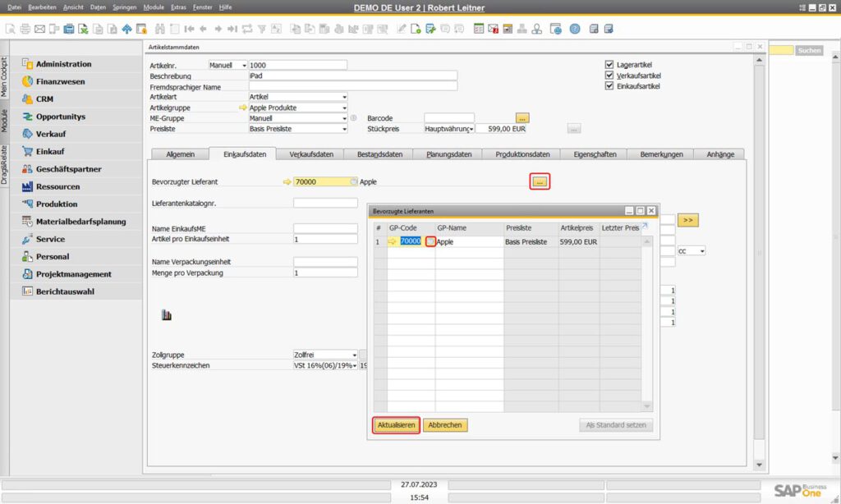Switch to the Allgemein tab
841x504 pixels.
click(x=180, y=154)
